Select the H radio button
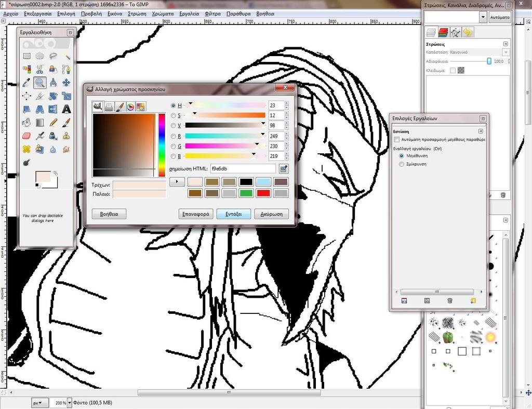532x409 pixels. (x=174, y=105)
